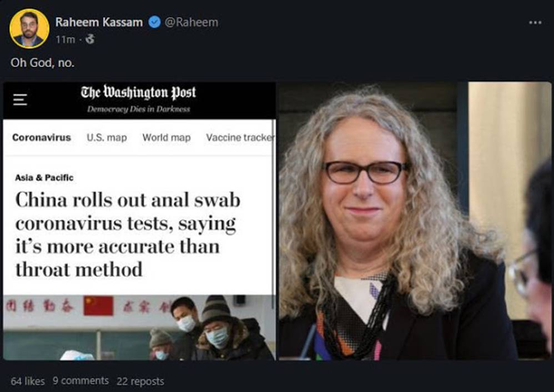The width and height of the screenshot is (554, 392).
Task: Click the Raheem Kassam display name
Action: [99, 22]
